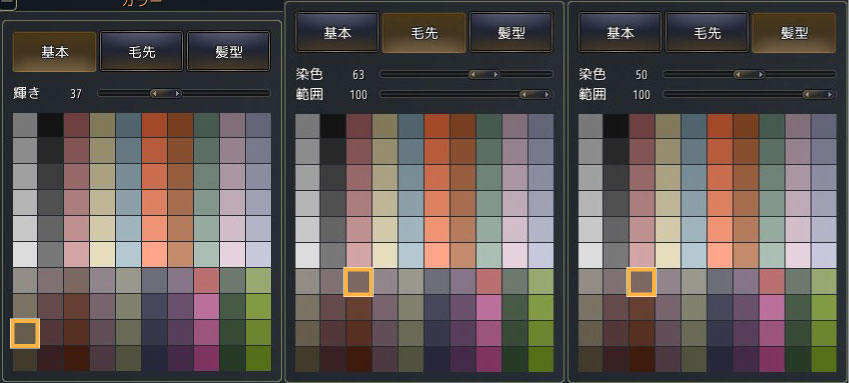Click the 輝き value 37
Viewport: 849px width, 383px height.
click(76, 94)
